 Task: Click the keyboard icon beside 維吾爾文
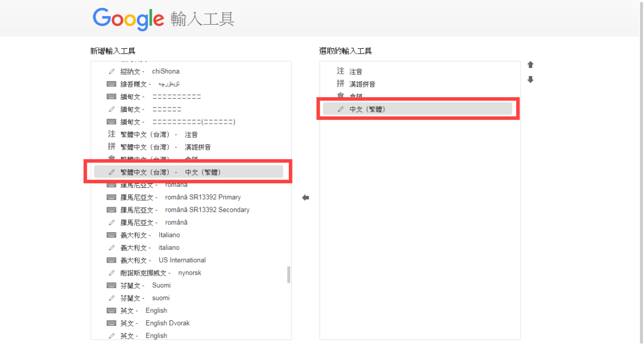pos(112,84)
